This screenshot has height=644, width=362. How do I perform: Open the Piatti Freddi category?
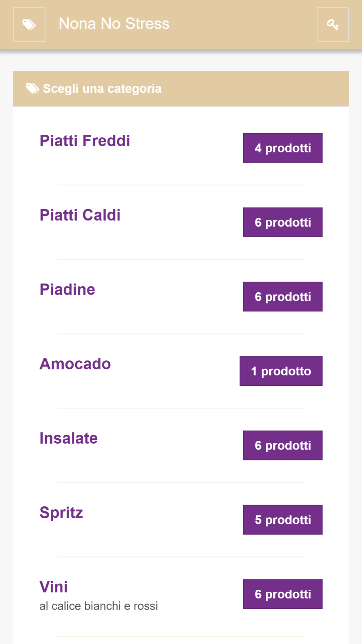click(85, 141)
